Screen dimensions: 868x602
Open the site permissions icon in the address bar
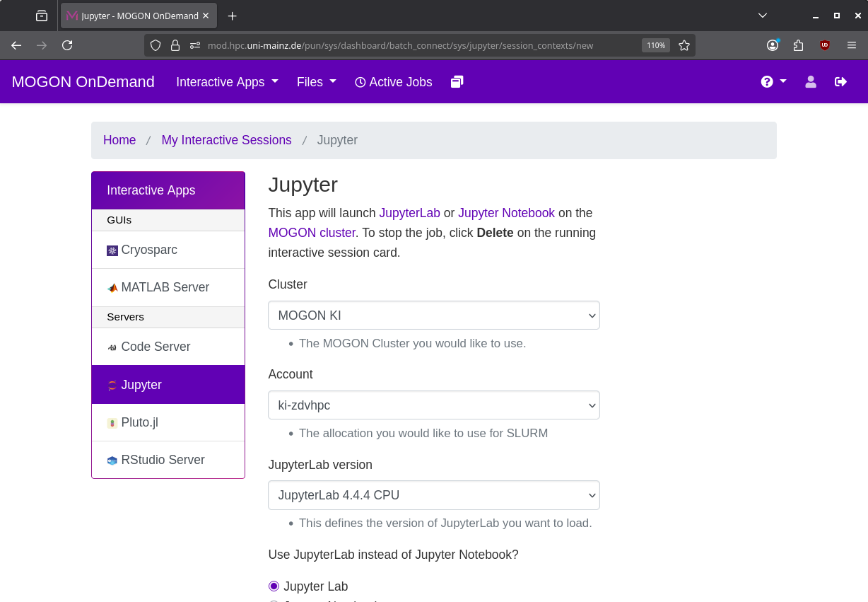coord(195,45)
